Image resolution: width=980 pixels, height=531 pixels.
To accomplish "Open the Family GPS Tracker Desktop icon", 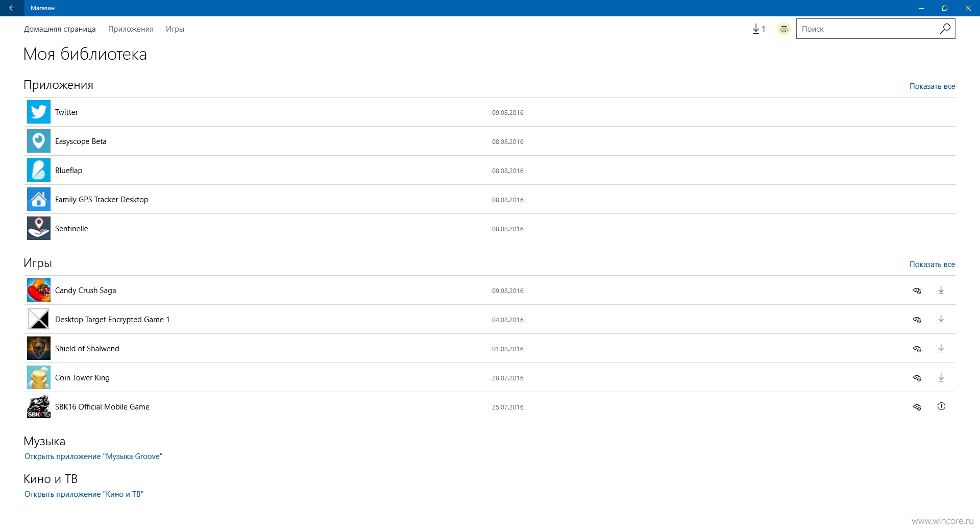I will [39, 199].
